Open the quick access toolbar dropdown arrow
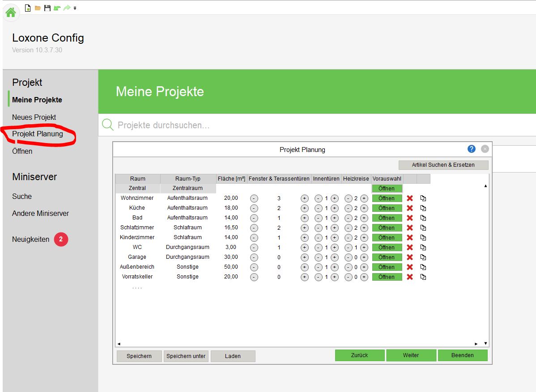The width and height of the screenshot is (536, 392). coord(75,8)
